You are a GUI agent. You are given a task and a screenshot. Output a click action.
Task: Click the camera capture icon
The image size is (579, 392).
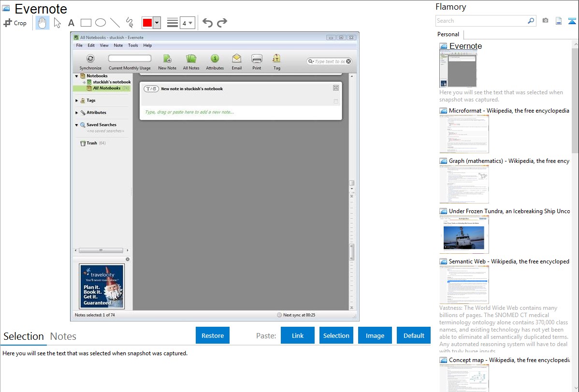click(x=545, y=21)
